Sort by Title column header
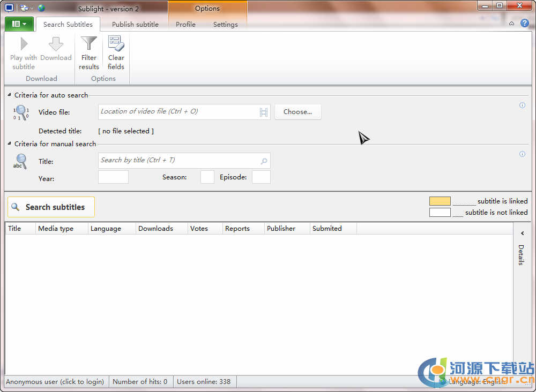Image resolution: width=536 pixels, height=392 pixels. pos(20,229)
